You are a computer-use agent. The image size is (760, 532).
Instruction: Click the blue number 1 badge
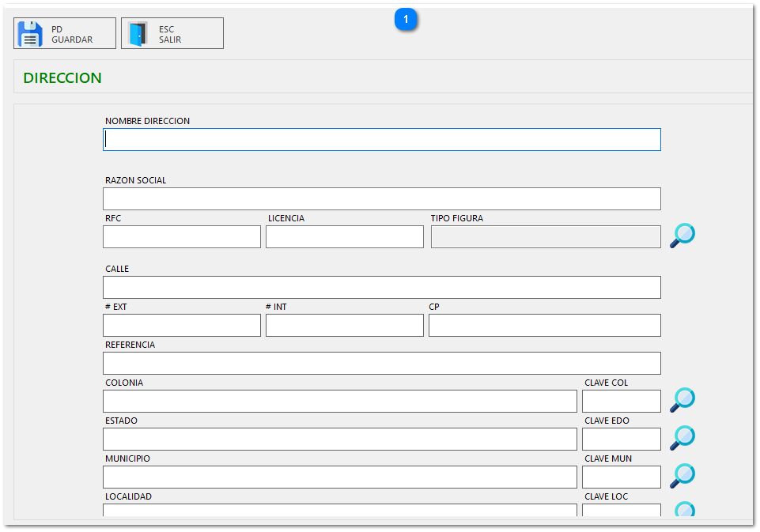pos(406,19)
